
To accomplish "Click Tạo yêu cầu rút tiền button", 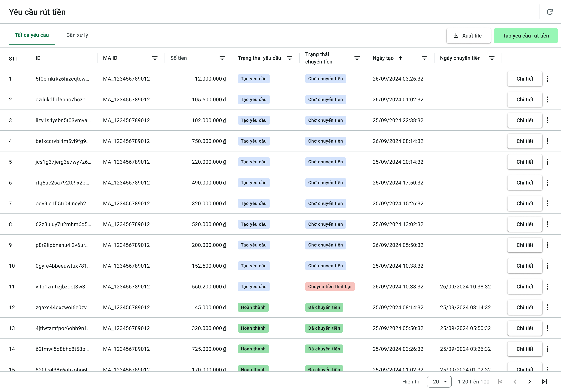I will coord(526,36).
